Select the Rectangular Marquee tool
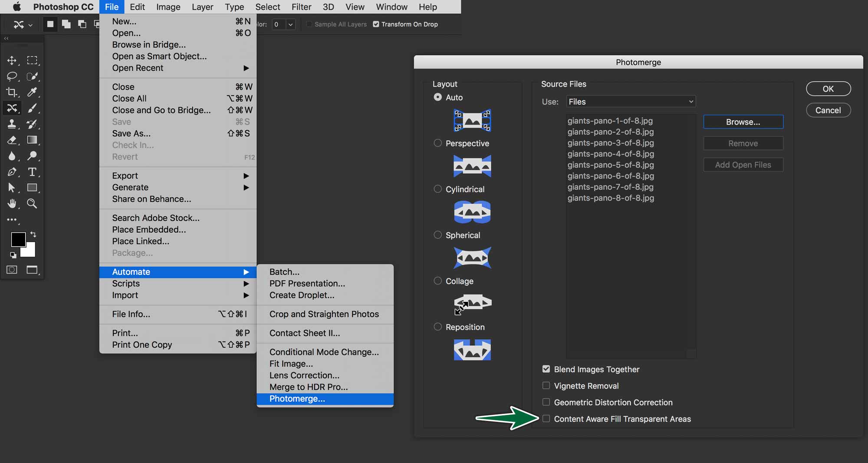This screenshot has width=868, height=463. [x=32, y=60]
